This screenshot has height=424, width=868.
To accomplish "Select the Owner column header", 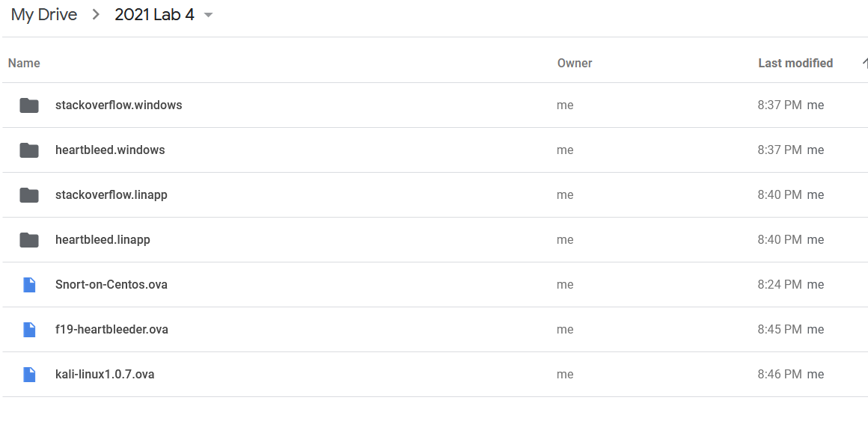I will tap(574, 64).
